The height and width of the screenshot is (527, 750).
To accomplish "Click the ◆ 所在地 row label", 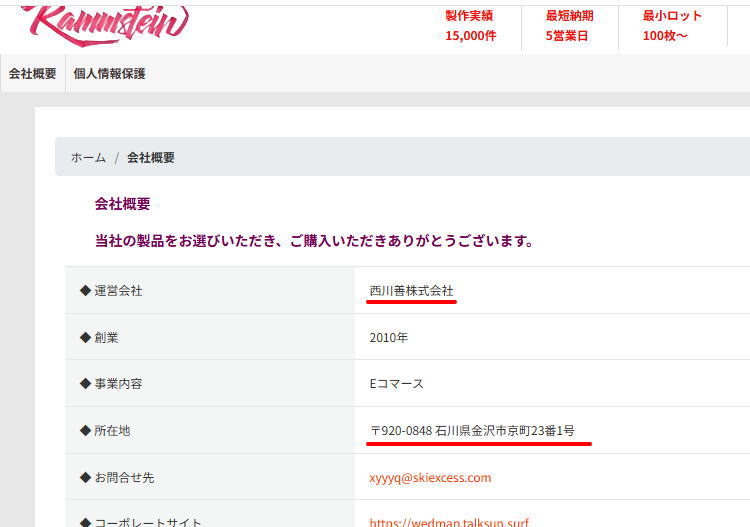I will [x=104, y=431].
